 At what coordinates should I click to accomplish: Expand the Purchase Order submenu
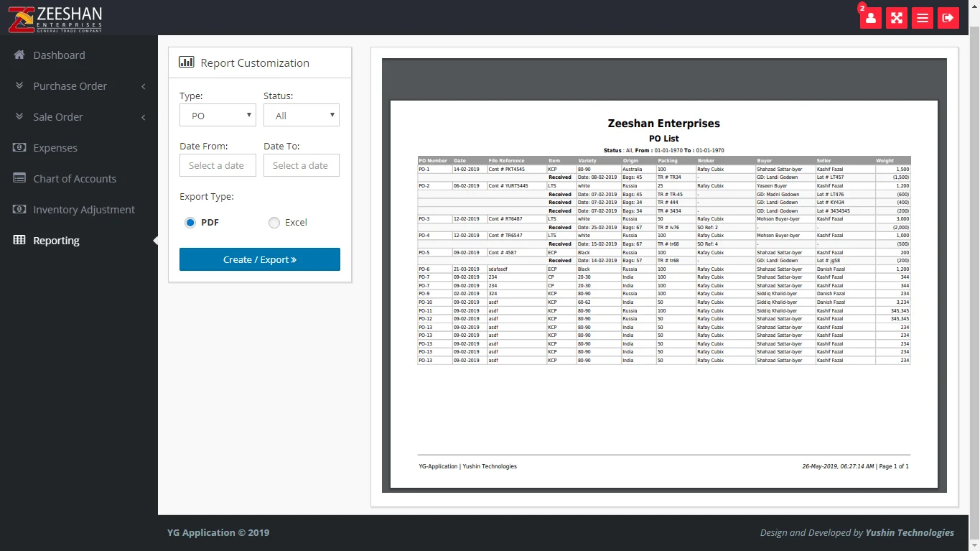[x=70, y=86]
